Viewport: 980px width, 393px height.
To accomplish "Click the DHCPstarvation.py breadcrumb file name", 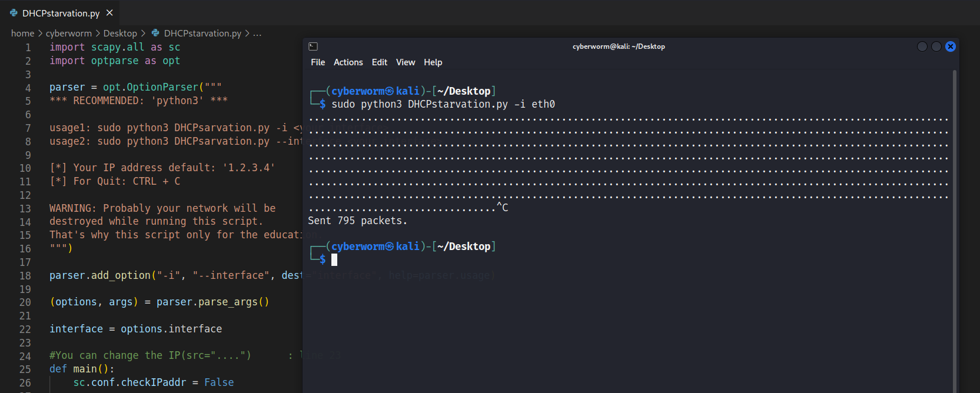I will pos(202,34).
